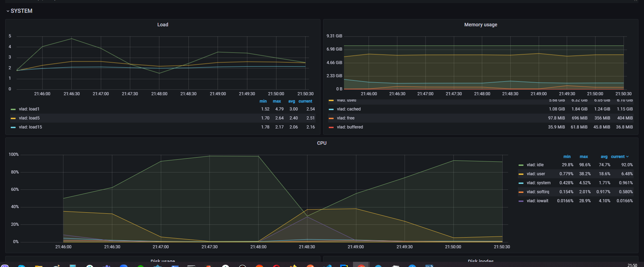Click free max value 696 MiB
644x267 pixels.
point(580,118)
